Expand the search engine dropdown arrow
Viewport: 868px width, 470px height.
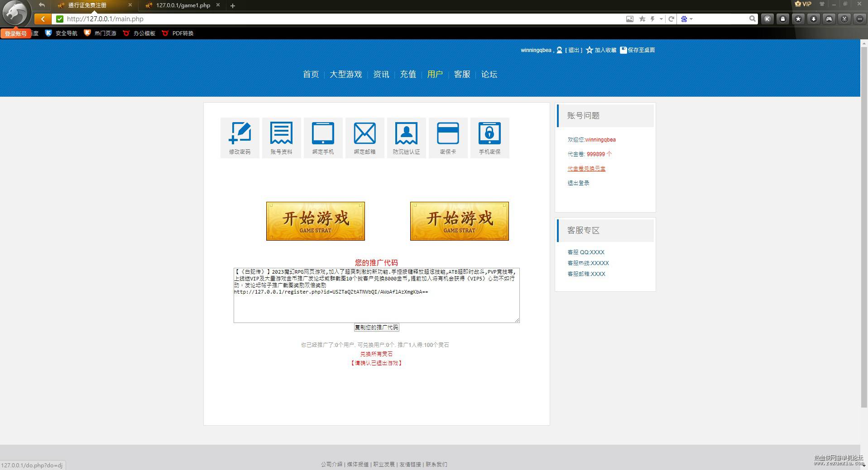click(x=691, y=19)
